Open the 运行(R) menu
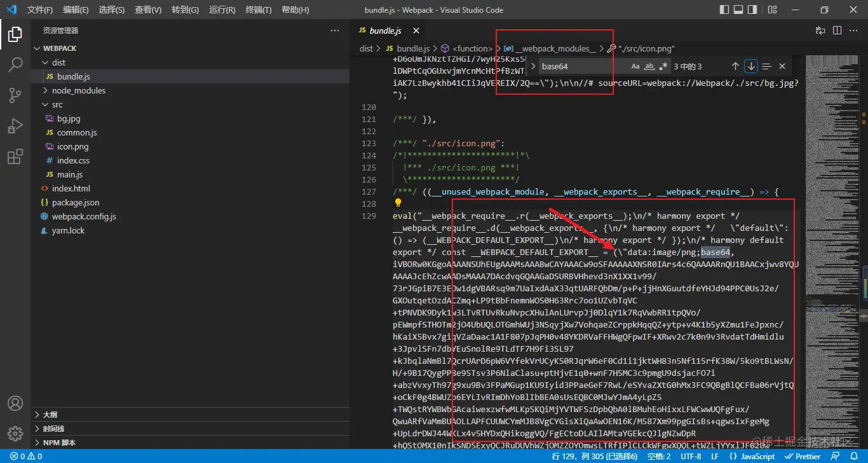Screen dimensions: 868x463 tap(222, 10)
